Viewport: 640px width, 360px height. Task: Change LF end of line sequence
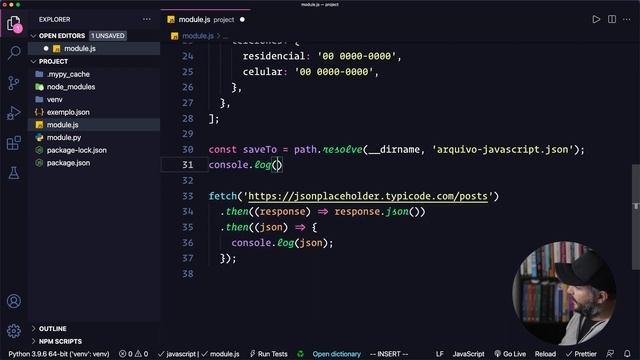click(x=440, y=354)
